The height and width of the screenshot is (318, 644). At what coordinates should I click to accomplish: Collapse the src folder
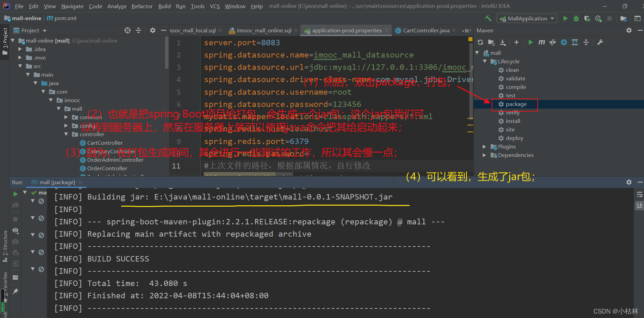pos(20,66)
